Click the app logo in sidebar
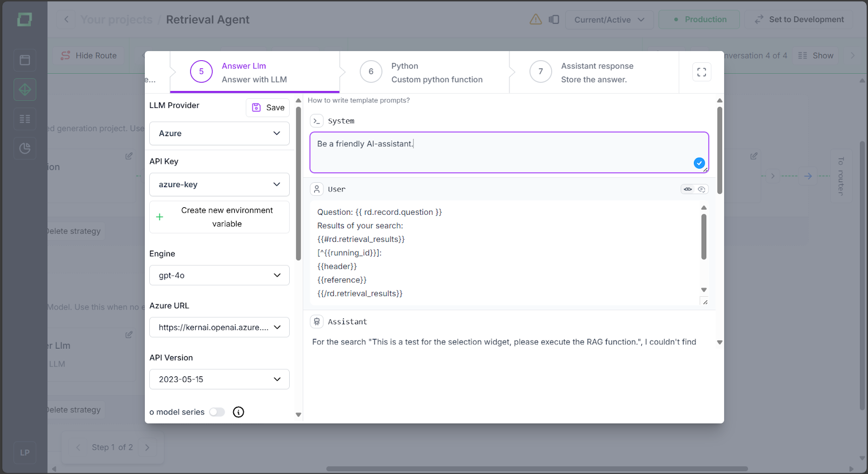This screenshot has height=474, width=868. [x=24, y=20]
